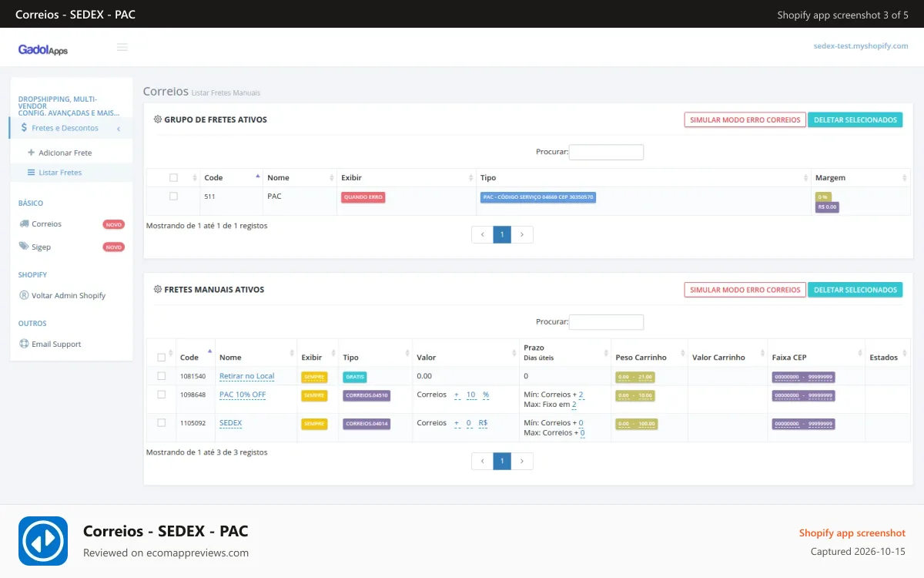
Task: Open the SEDEX frete link
Action: click(x=230, y=423)
